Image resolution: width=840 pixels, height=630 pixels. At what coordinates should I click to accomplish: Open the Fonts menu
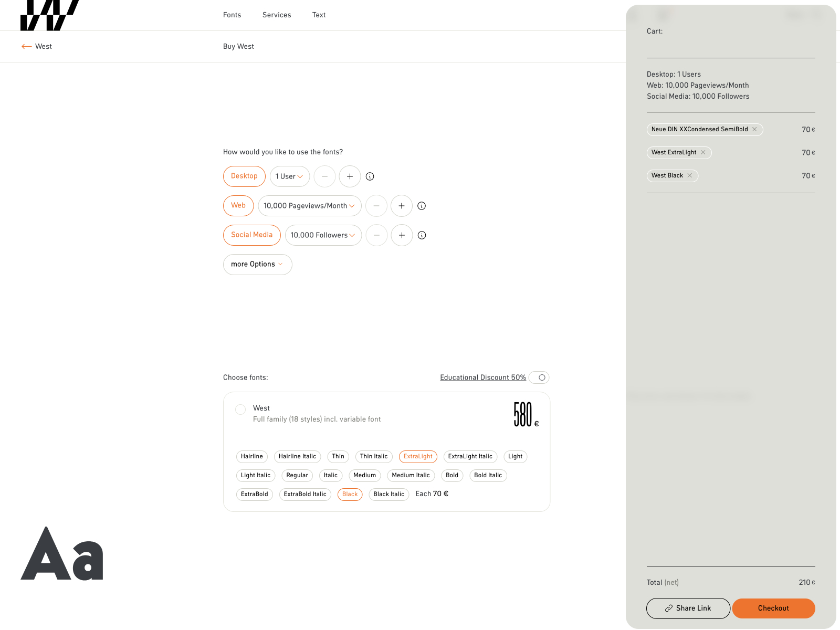(x=232, y=15)
